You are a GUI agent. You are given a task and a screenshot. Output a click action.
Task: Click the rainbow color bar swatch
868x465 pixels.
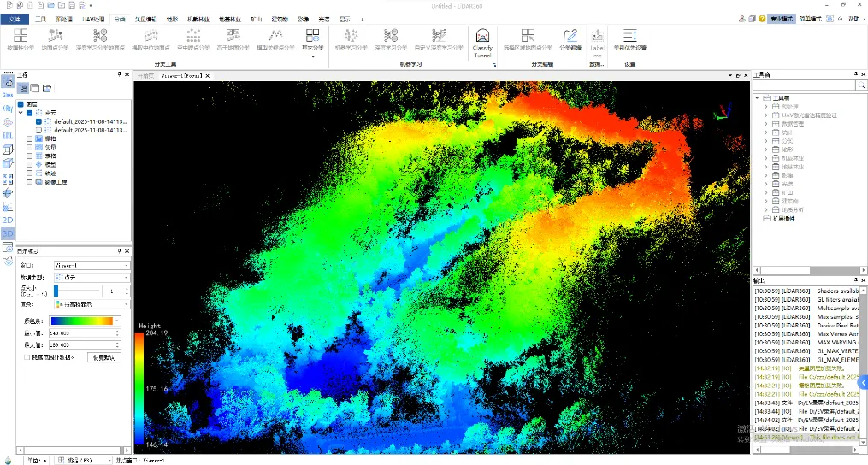coord(81,321)
